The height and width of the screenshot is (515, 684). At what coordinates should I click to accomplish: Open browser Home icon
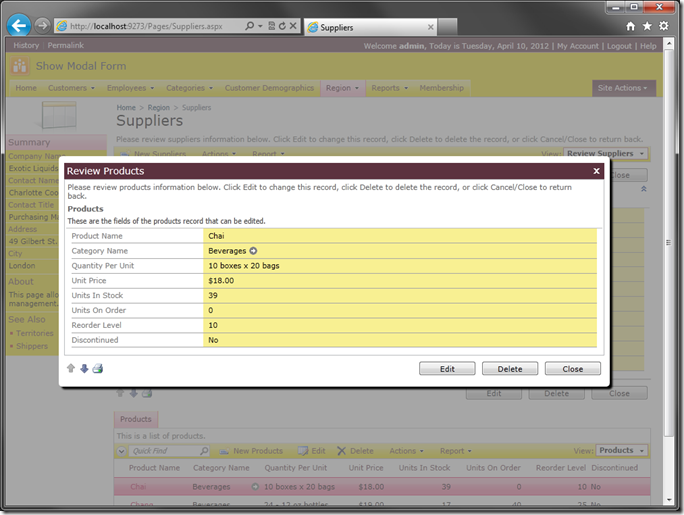coord(630,26)
